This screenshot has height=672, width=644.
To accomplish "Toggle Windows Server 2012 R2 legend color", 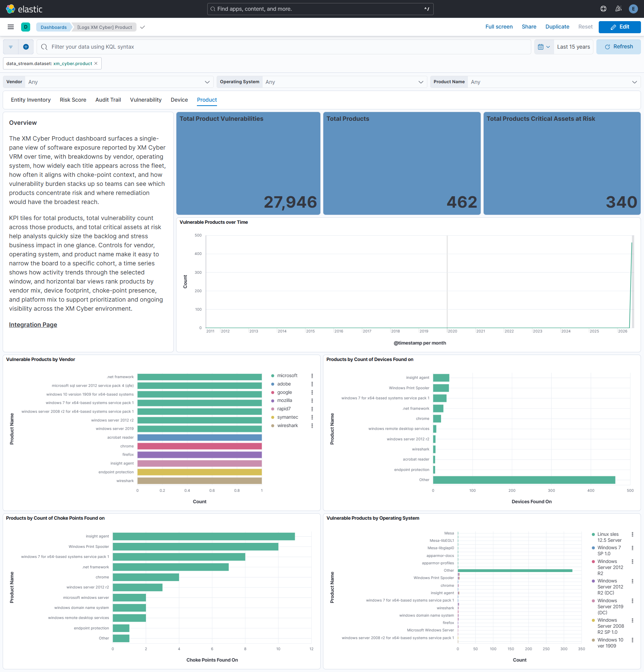I will [x=593, y=562].
